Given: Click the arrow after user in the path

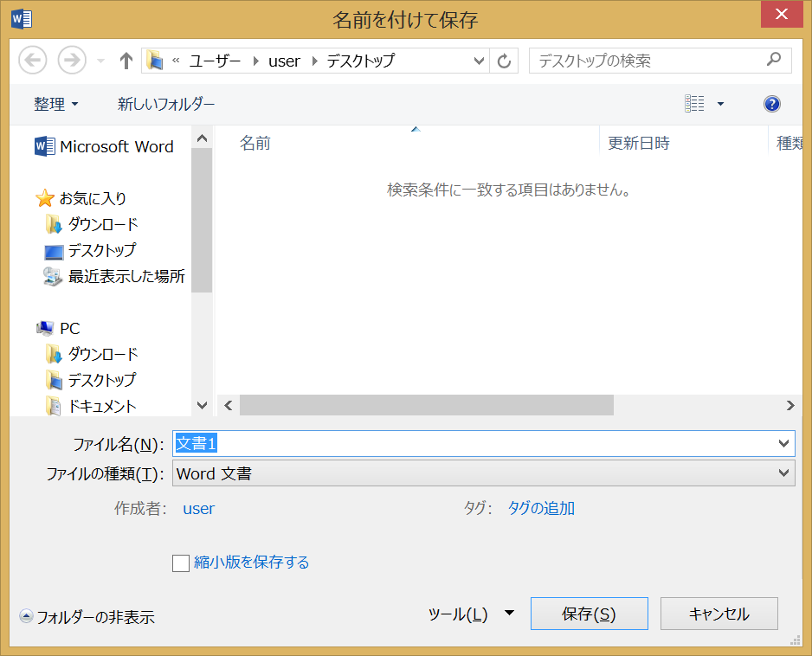Looking at the screenshot, I should 314,61.
